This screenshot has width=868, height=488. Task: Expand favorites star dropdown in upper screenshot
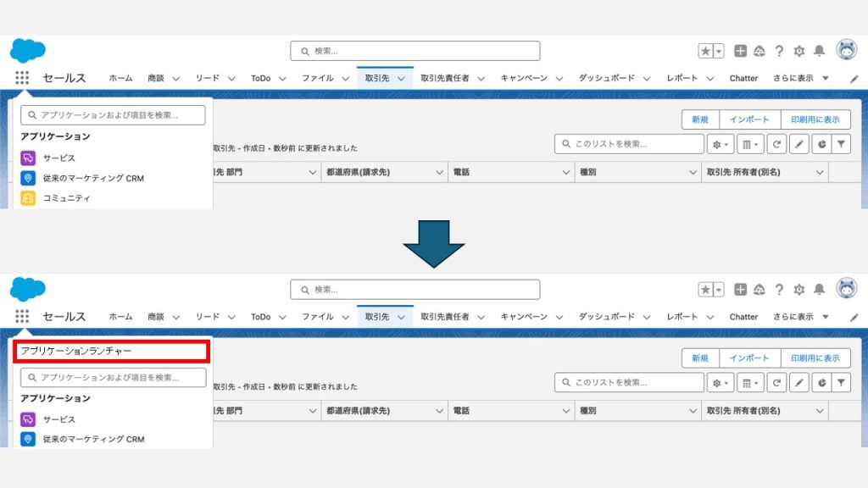719,51
